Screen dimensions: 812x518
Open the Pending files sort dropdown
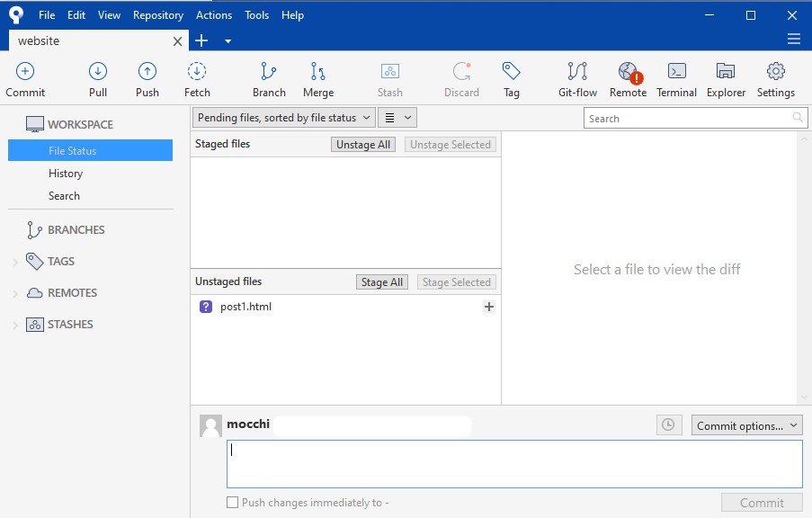click(x=283, y=118)
